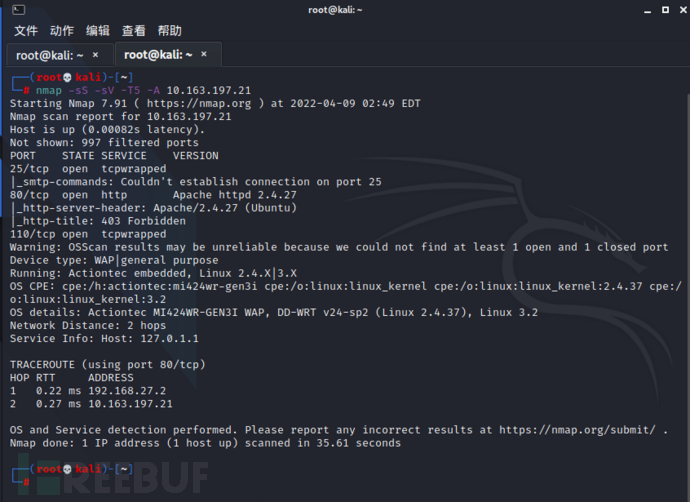This screenshot has width=690, height=502.
Task: Open the 编辑 menu
Action: [x=98, y=30]
